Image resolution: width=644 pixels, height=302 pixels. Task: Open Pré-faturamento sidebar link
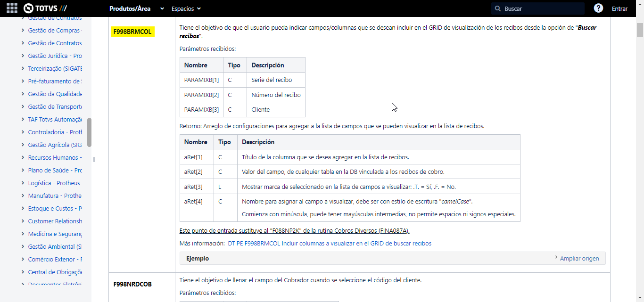pyautogui.click(x=55, y=82)
